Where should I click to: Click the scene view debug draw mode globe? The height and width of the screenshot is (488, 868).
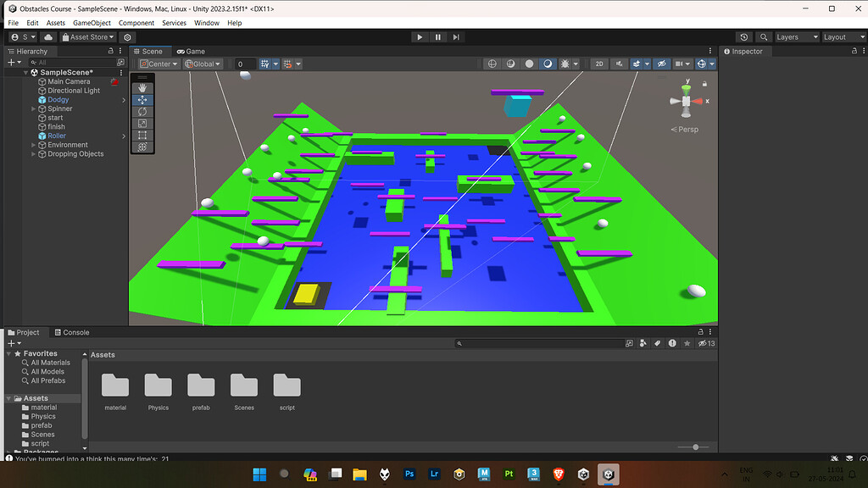click(x=492, y=64)
